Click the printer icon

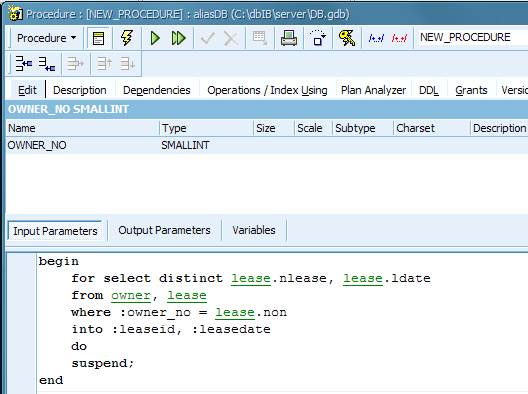pos(289,38)
